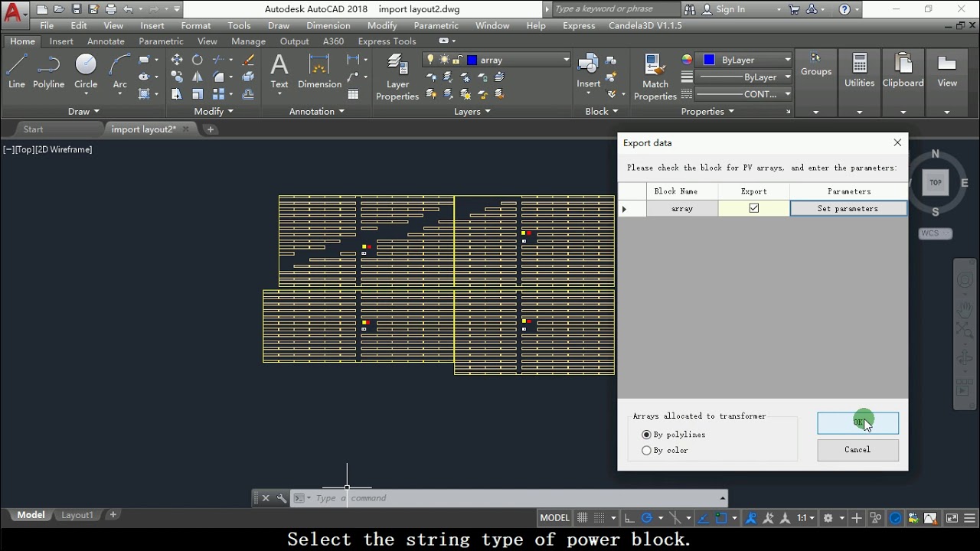
Task: Select the Polyline tool
Action: tap(48, 71)
